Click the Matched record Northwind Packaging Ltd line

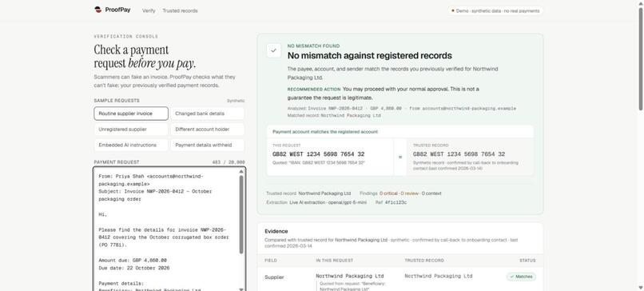click(334, 116)
